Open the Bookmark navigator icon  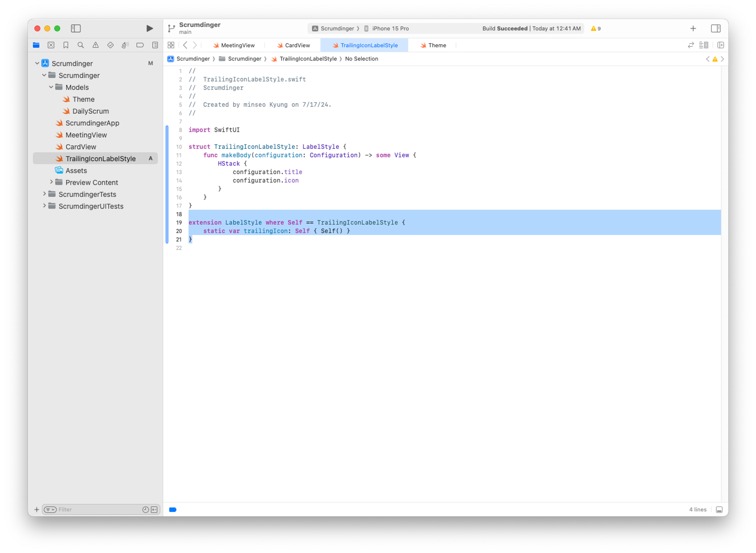click(66, 45)
